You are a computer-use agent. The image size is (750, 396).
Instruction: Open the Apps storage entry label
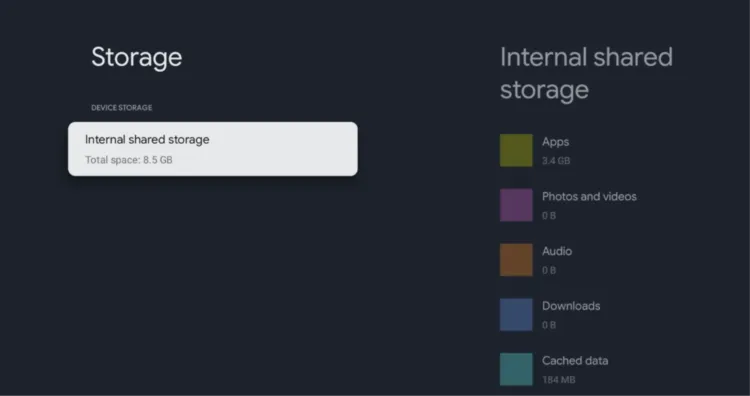point(555,142)
